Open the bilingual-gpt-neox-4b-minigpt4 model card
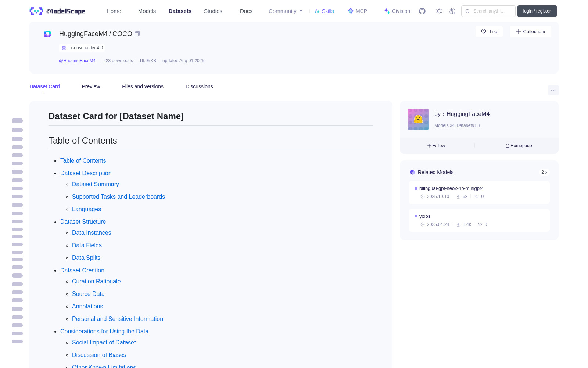 (x=479, y=192)
